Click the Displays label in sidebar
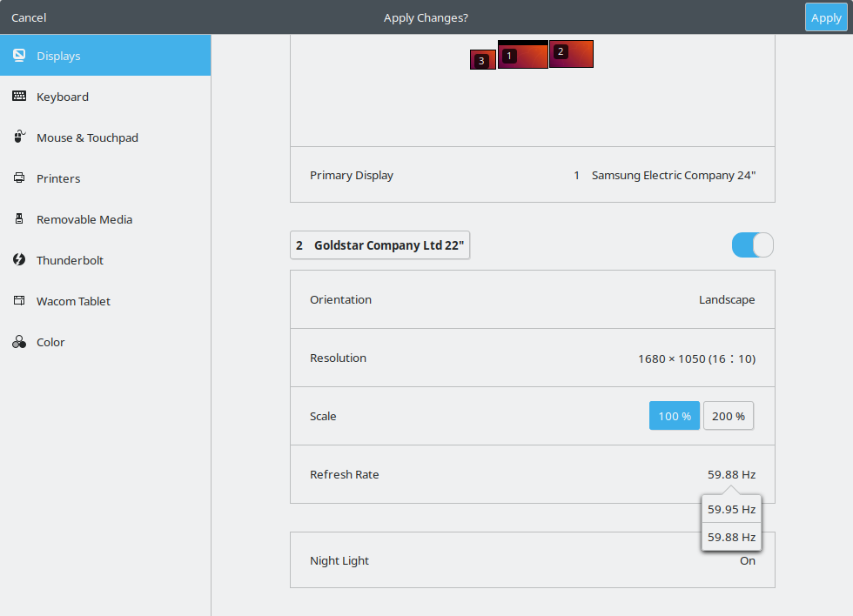The height and width of the screenshot is (616, 853). tap(58, 56)
